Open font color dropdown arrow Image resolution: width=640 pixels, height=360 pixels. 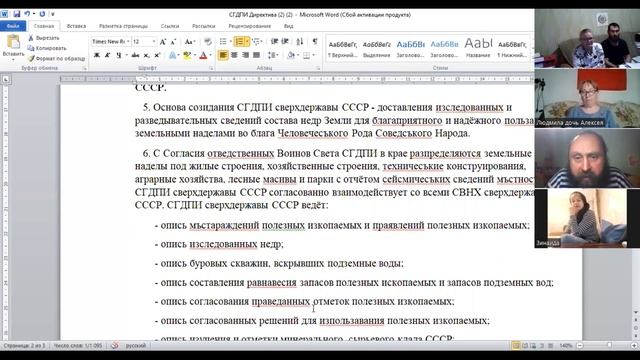pos(211,55)
